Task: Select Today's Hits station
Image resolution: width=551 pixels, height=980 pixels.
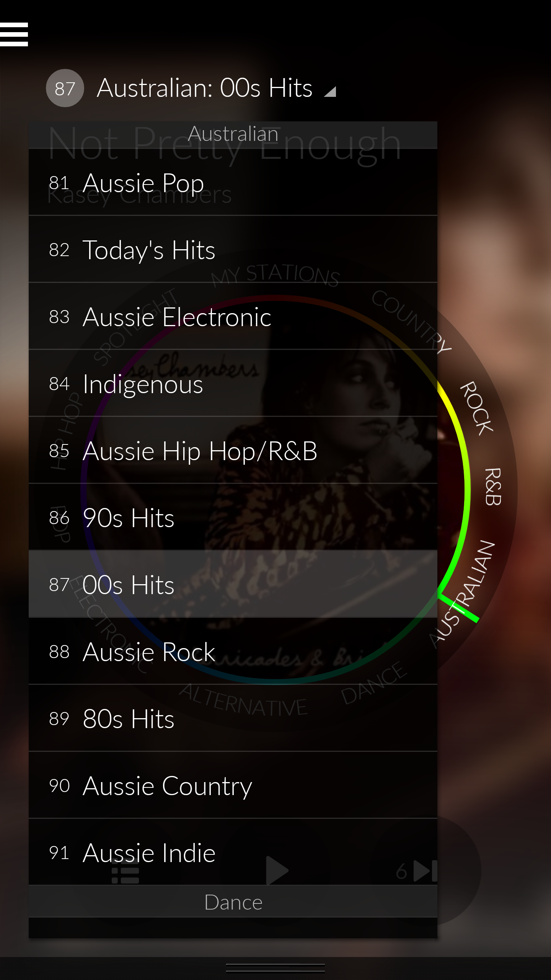Action: point(233,249)
